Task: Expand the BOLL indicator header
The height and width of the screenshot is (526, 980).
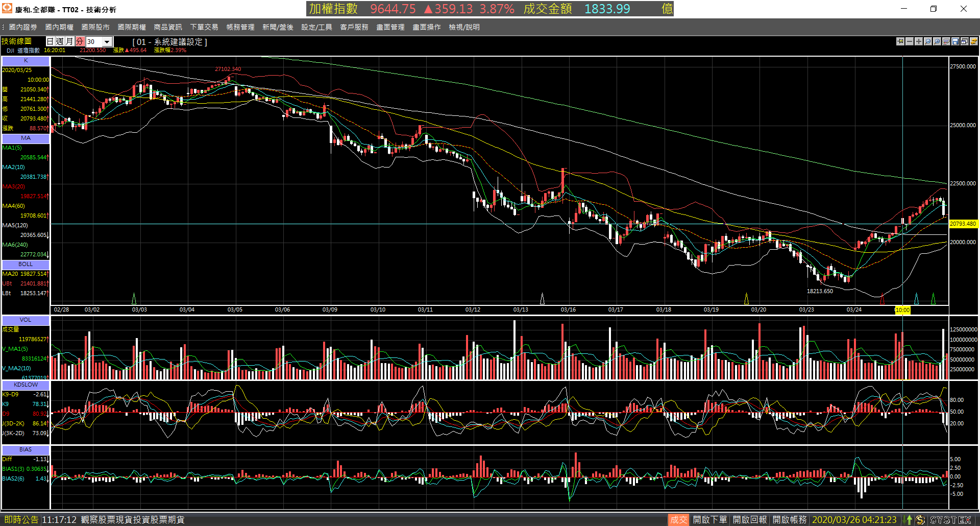Action: point(26,264)
